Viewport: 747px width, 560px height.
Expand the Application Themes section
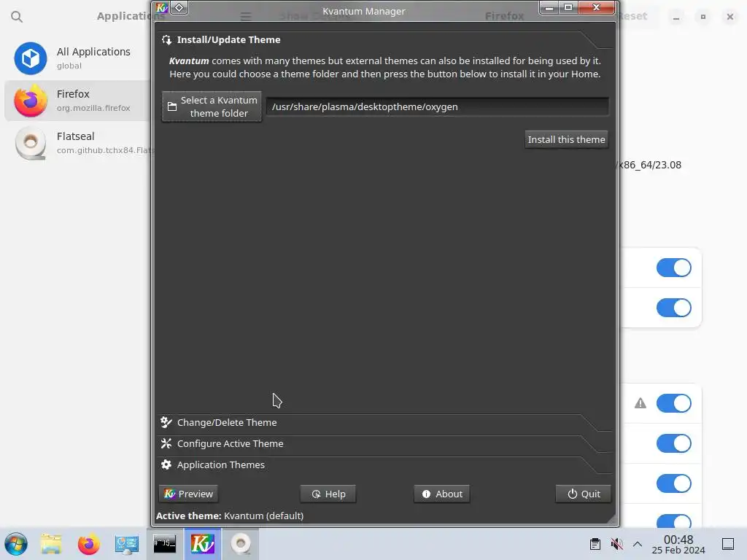[x=385, y=464]
